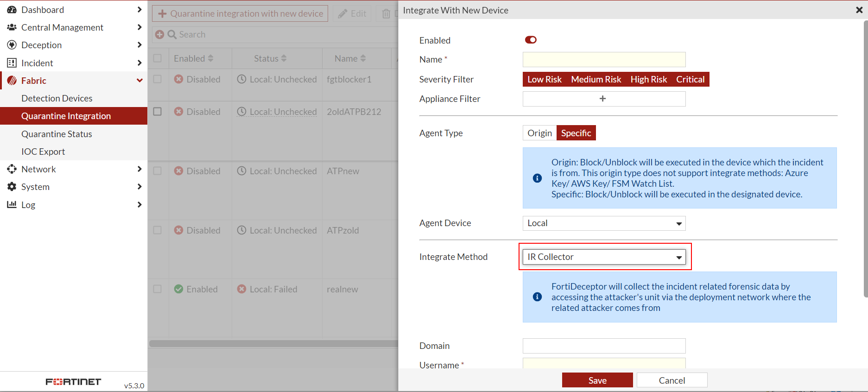Open the Quarantine Status menu item
Image resolution: width=868 pixels, height=392 pixels.
(x=57, y=134)
